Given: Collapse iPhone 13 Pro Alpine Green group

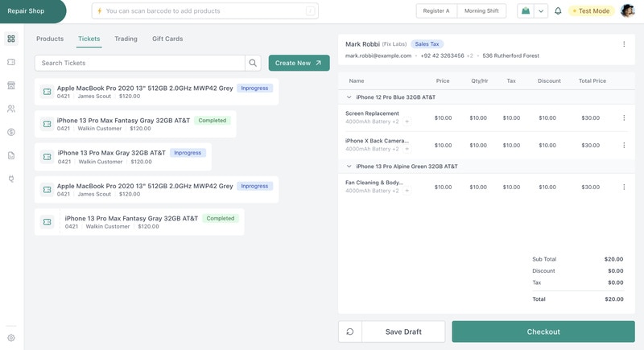Looking at the screenshot, I should [x=349, y=167].
